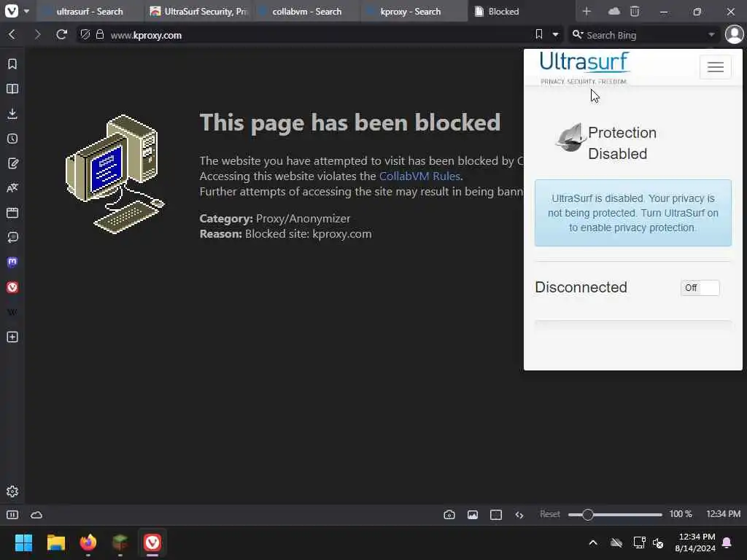
Task: Open page actions code icon
Action: (x=519, y=515)
